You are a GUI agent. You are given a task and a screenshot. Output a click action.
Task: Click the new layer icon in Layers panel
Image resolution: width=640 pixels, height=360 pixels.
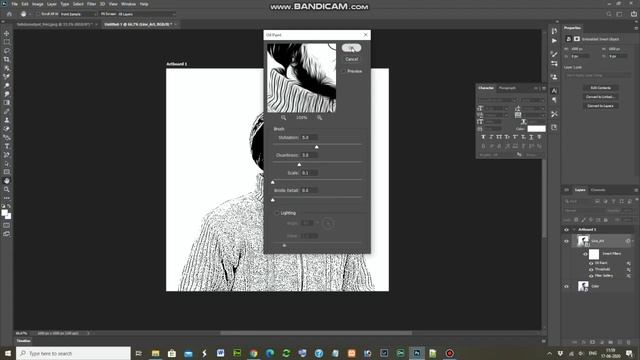click(x=620, y=342)
